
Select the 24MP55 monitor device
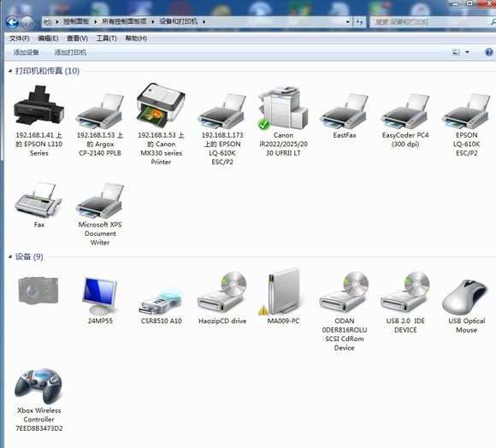100,300
